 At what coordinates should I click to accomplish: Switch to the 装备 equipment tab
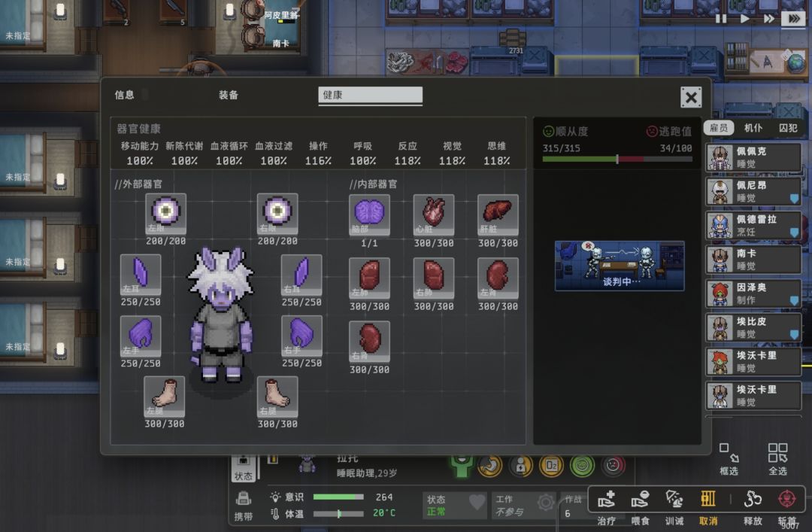tap(229, 95)
